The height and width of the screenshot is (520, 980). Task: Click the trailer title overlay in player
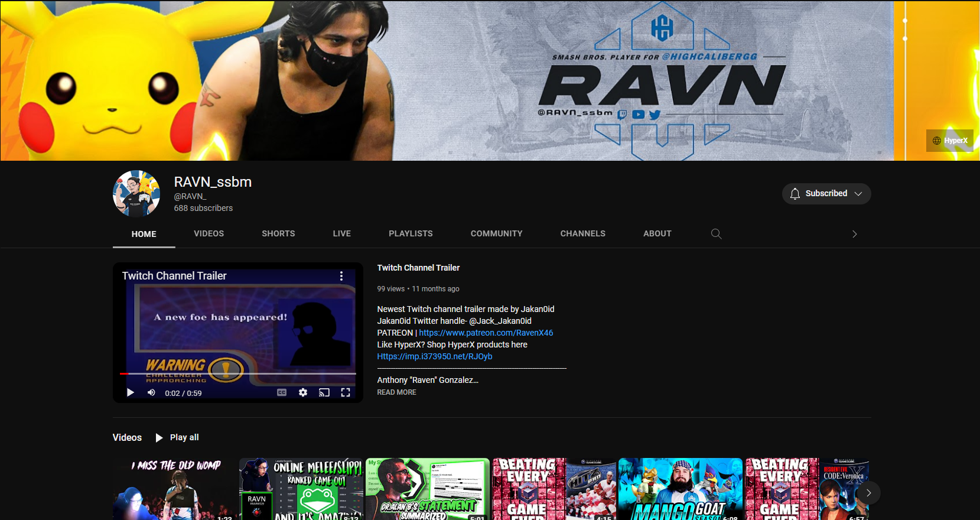(174, 276)
